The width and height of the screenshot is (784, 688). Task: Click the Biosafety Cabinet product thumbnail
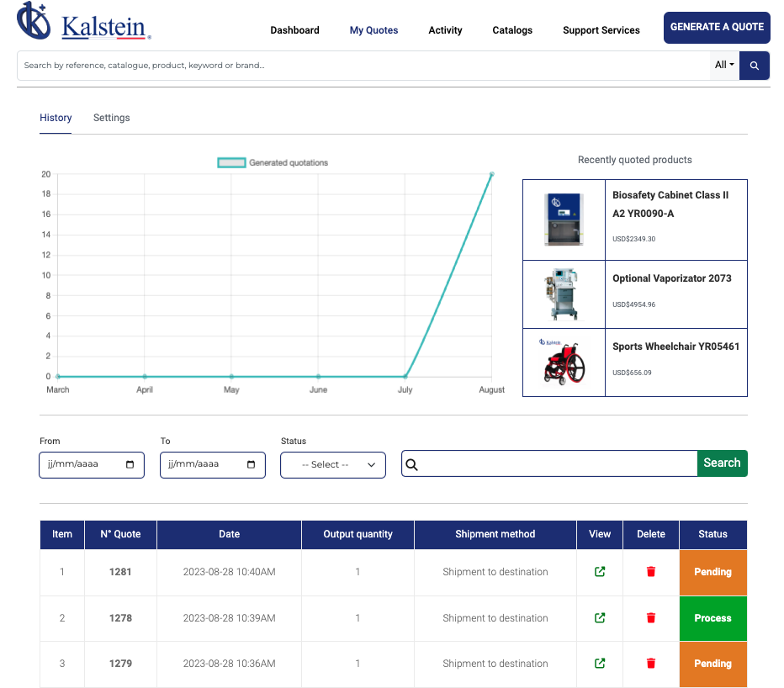point(564,220)
